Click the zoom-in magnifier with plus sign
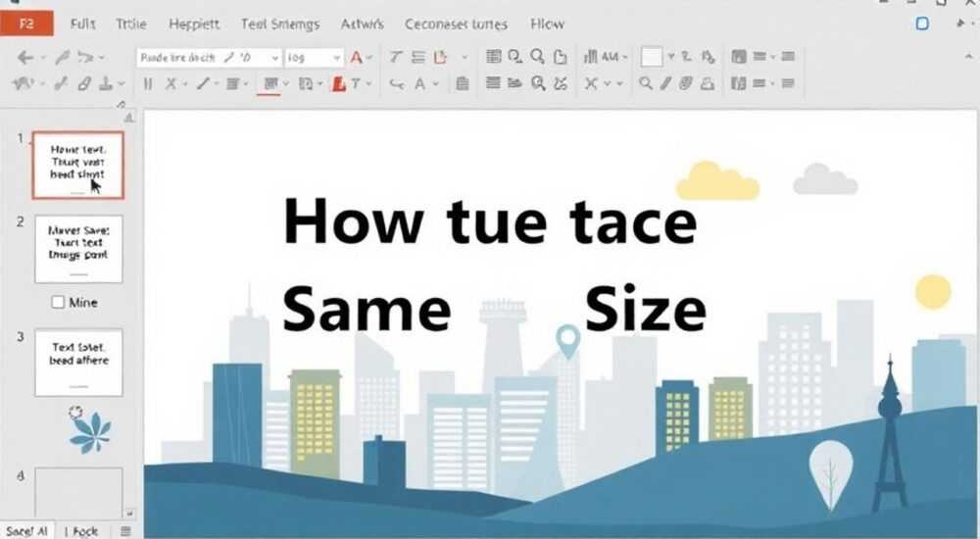The image size is (980, 539). coord(538,83)
